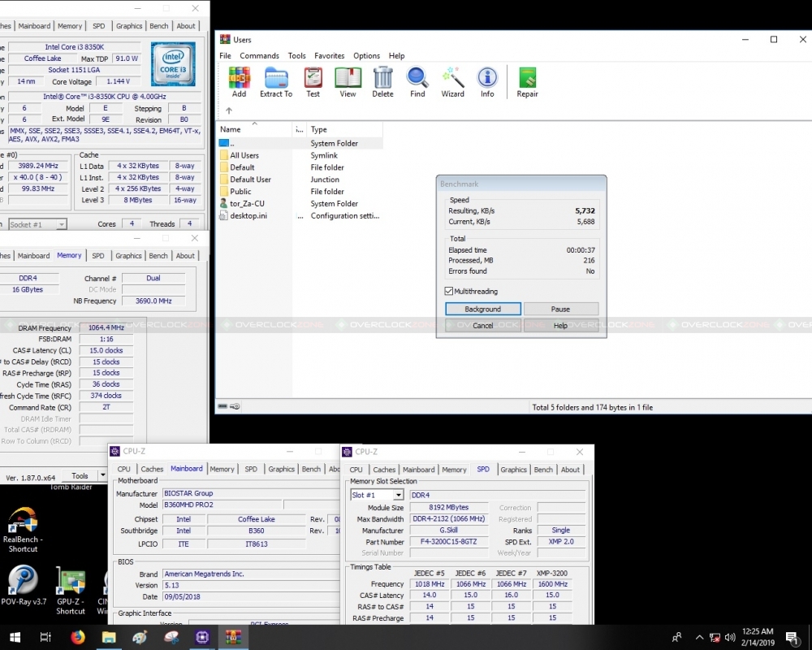
Task: Click the Cancel button in Benchmark
Action: tap(483, 326)
